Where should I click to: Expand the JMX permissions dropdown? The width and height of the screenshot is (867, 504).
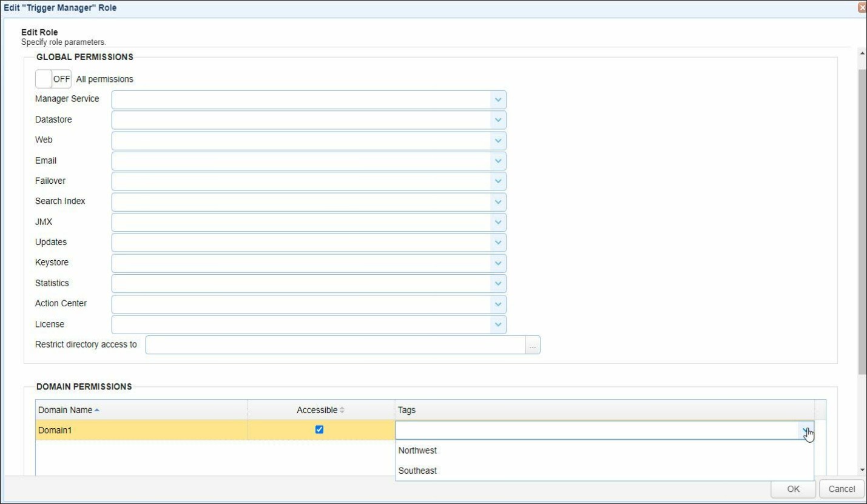pos(498,222)
